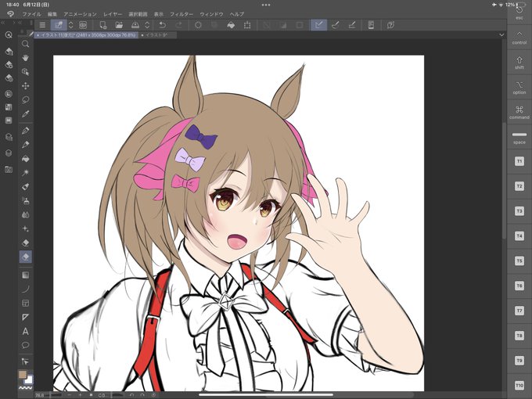Create new canvas from command bar
The image size is (532, 399).
[102, 25]
